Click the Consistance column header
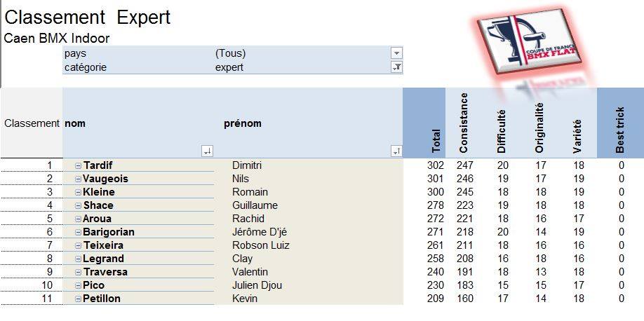Image resolution: width=644 pixels, height=321 pixels. pos(463,123)
